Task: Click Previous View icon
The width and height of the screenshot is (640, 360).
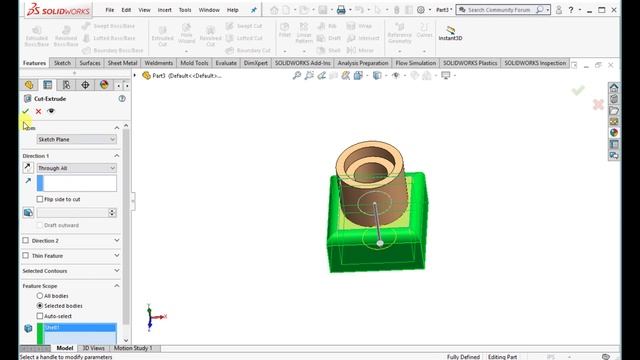Action: coord(321,75)
